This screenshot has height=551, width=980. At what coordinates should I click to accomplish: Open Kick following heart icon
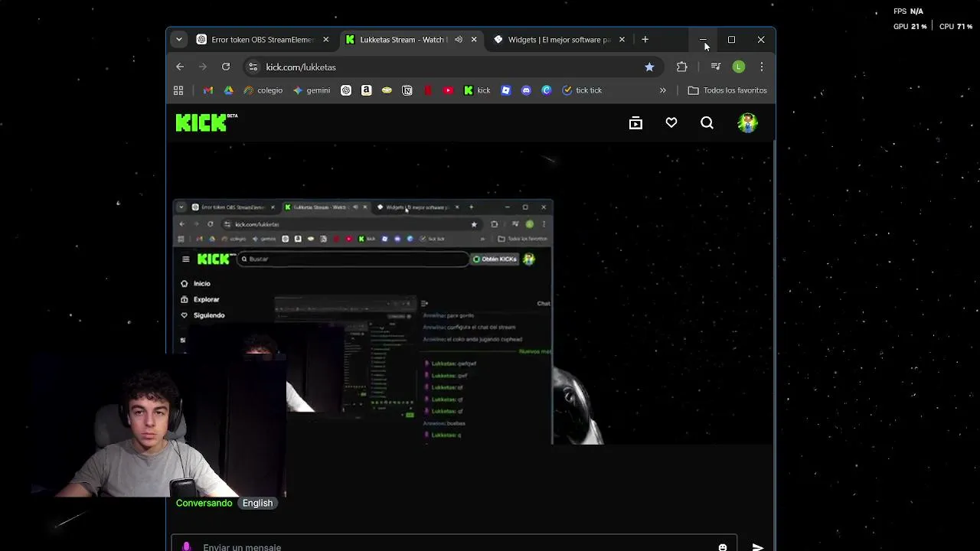click(671, 122)
